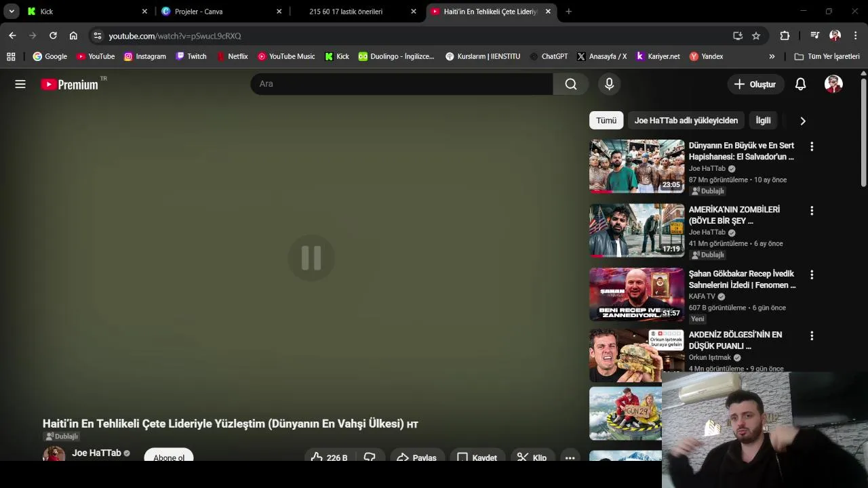Switch to Projeler - Canva tab

click(222, 12)
